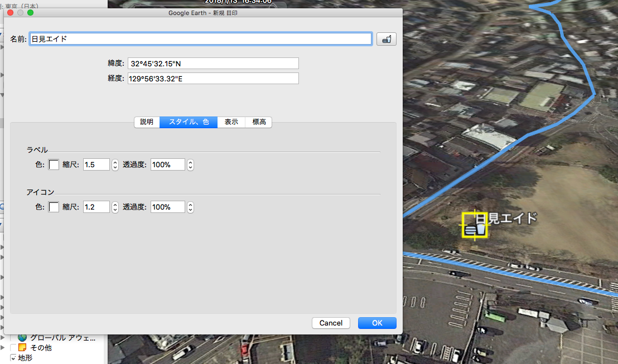Open the 表示 tab
This screenshot has width=618, height=364.
[x=231, y=122]
